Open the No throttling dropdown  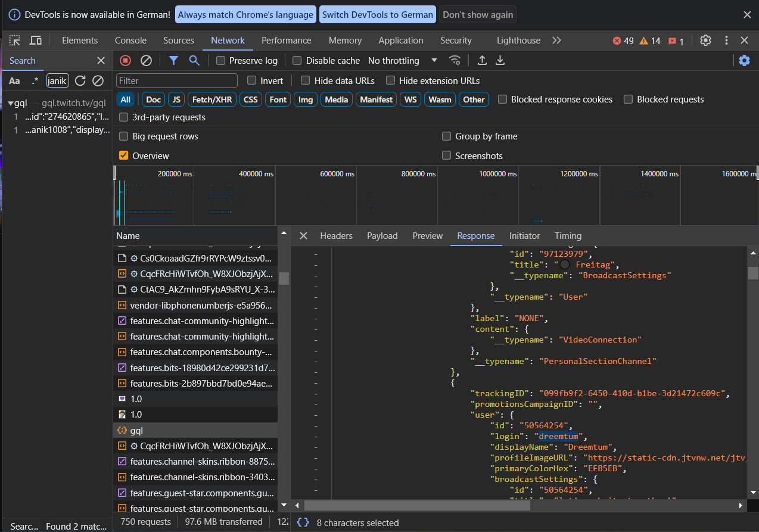coord(403,61)
